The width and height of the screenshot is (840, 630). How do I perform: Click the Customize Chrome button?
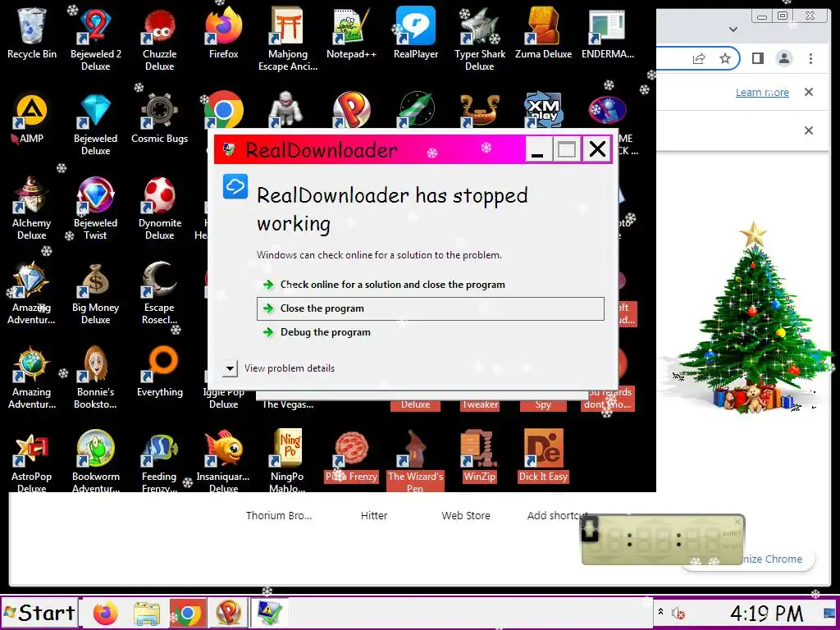(x=771, y=559)
